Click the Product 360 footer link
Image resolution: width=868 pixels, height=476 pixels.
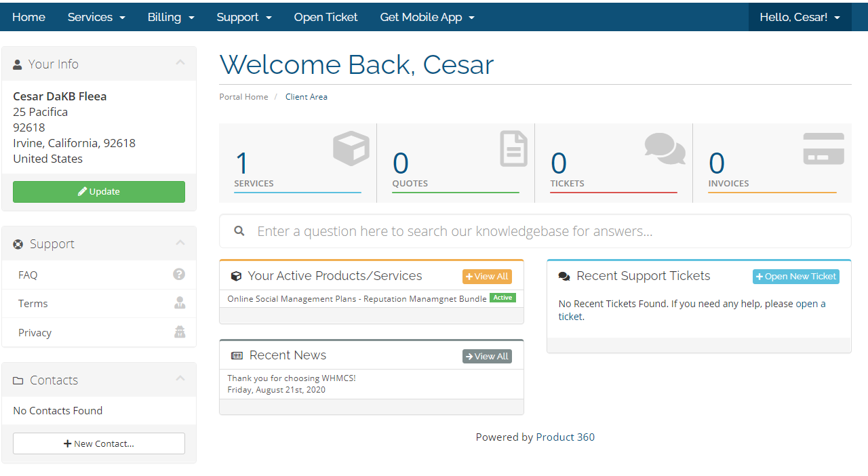click(566, 437)
